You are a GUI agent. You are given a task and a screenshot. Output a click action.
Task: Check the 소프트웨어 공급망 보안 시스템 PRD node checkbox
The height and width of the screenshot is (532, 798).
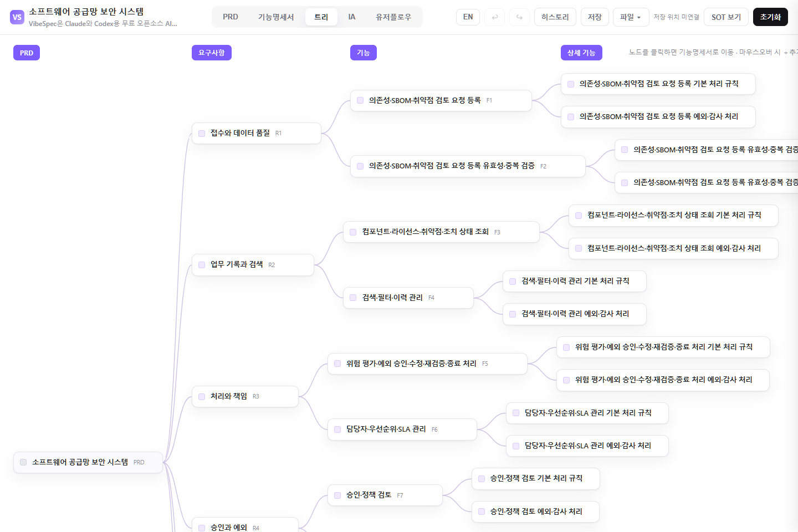click(23, 462)
